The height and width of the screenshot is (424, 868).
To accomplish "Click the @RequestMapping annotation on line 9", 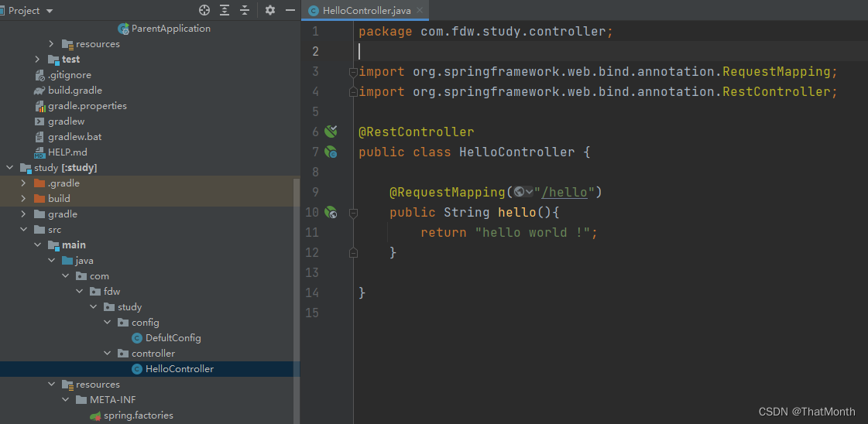I will coord(448,192).
